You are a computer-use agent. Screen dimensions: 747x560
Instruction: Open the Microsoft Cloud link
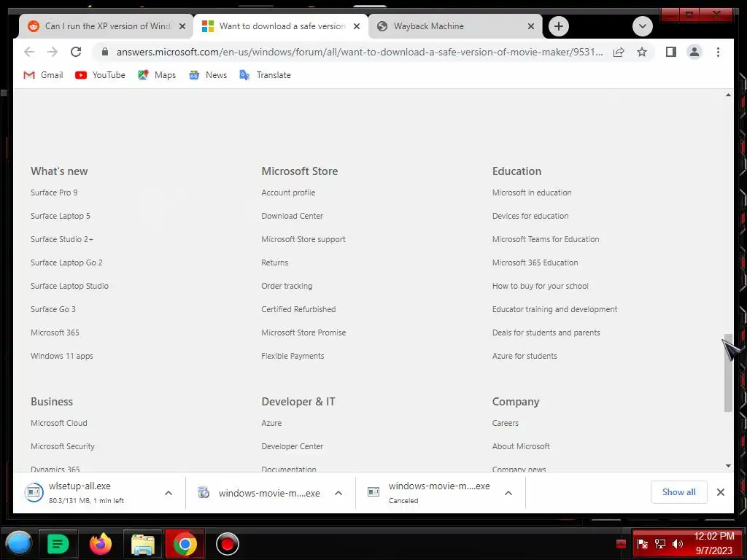[58, 423]
